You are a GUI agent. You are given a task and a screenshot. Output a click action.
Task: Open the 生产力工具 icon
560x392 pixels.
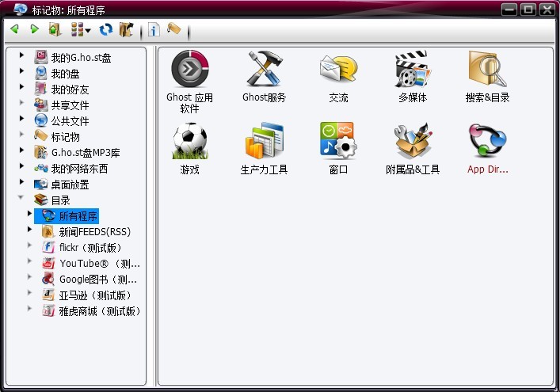pyautogui.click(x=264, y=141)
